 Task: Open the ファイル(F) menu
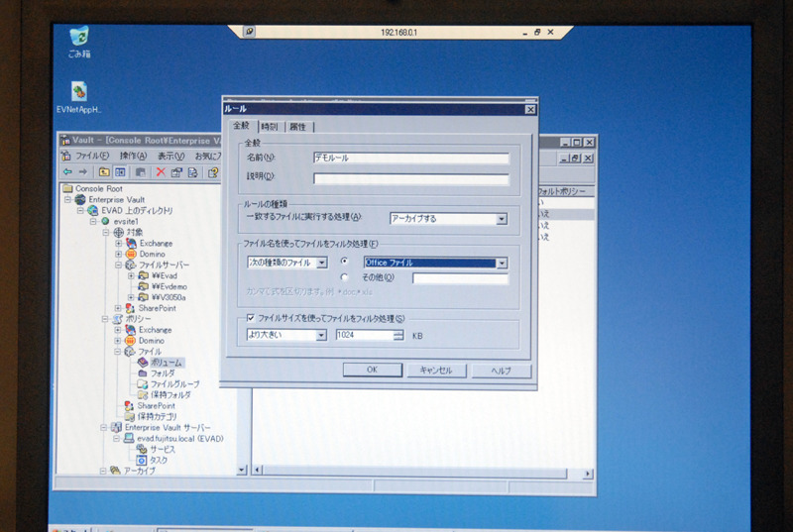(92, 157)
